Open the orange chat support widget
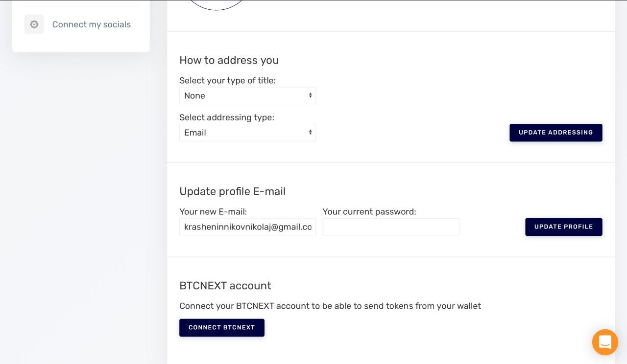The width and height of the screenshot is (627, 364). 605,342
